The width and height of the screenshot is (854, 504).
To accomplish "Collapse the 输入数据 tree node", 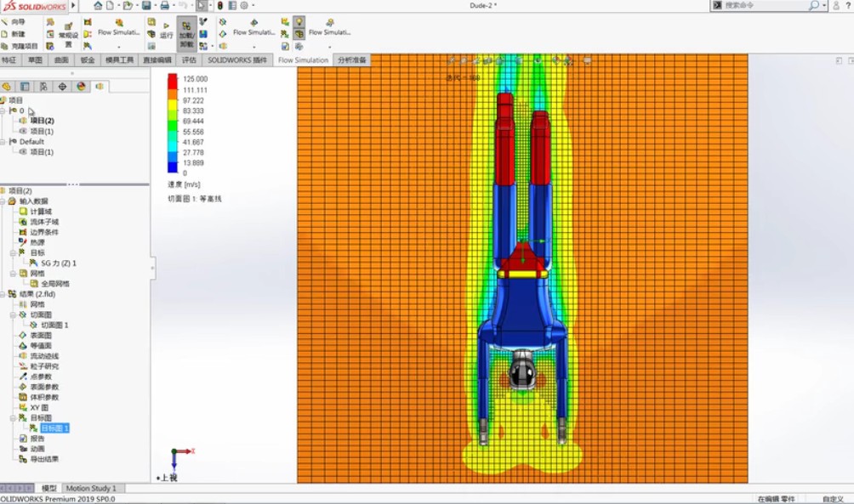I will pyautogui.click(x=3, y=201).
